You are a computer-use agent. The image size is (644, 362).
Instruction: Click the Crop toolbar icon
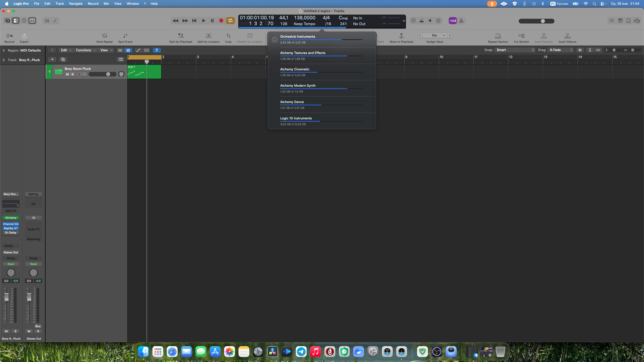pyautogui.click(x=228, y=36)
